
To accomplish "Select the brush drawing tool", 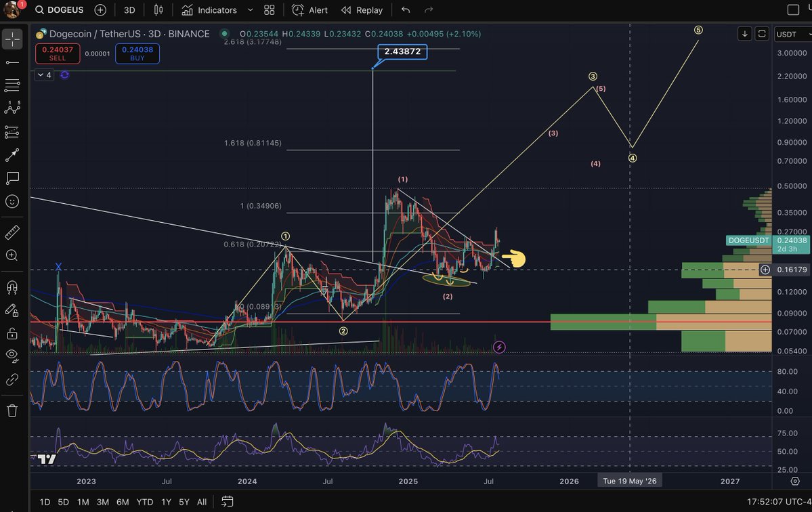I will tap(12, 155).
